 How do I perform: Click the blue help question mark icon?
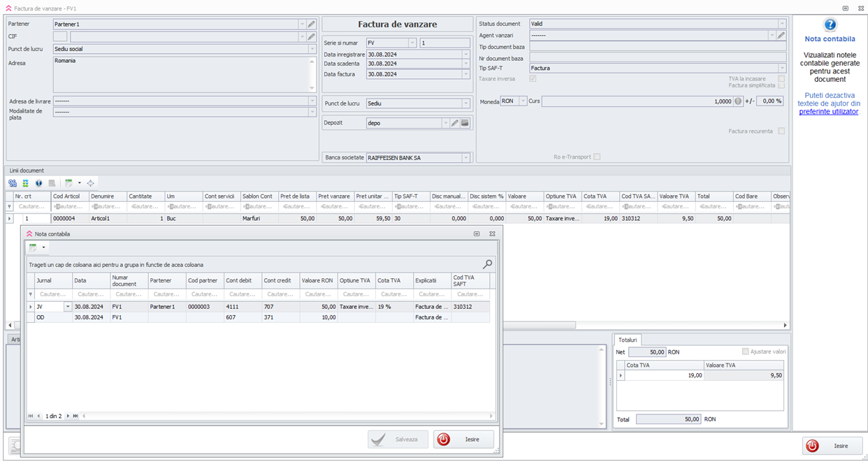(830, 24)
